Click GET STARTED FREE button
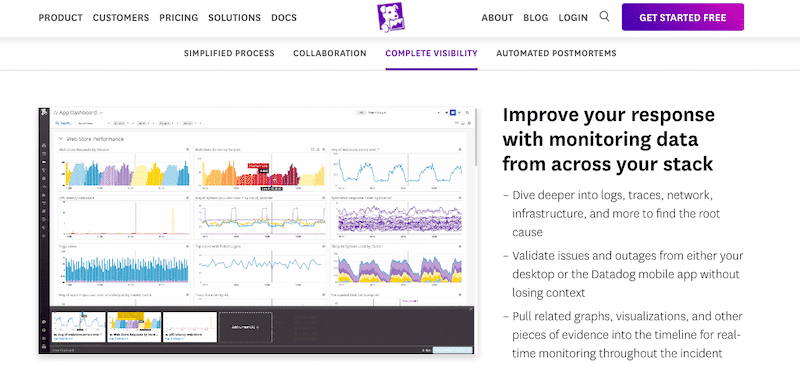The image size is (800, 371). tap(683, 17)
